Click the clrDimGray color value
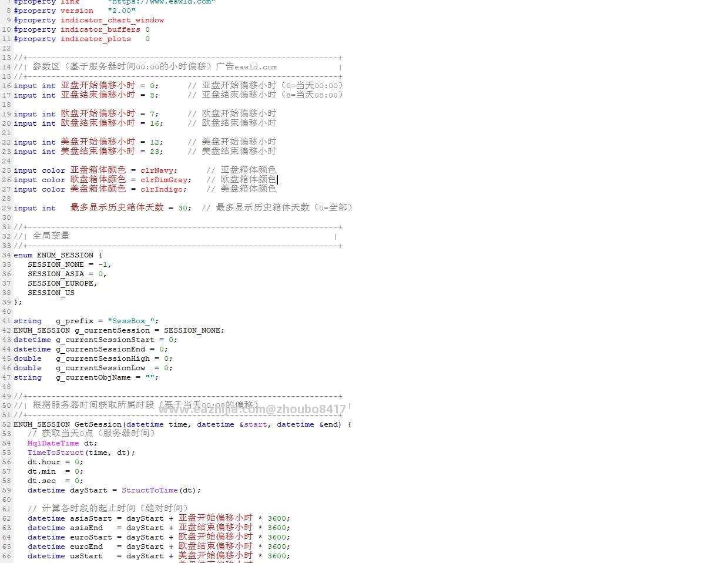This screenshot has height=563, width=728. point(164,180)
